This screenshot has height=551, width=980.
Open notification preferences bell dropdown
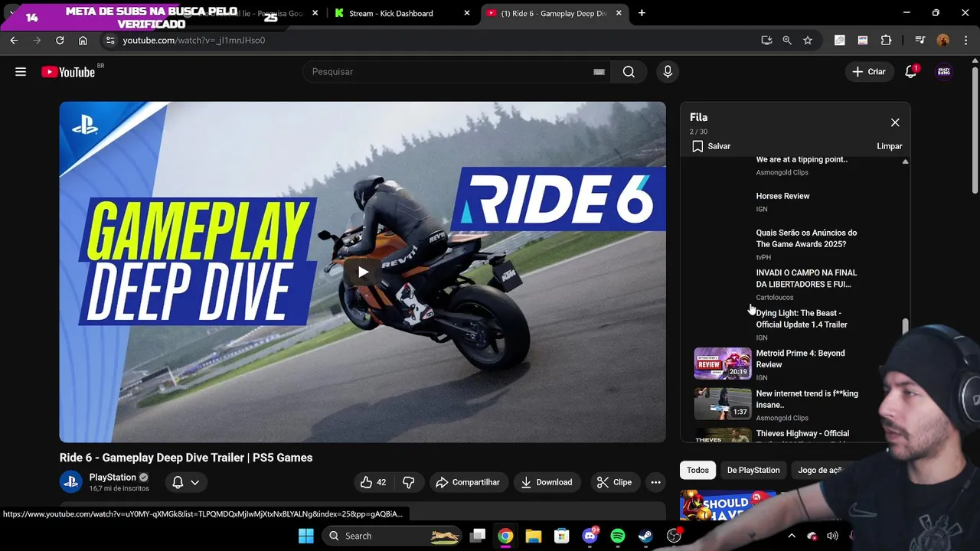pos(185,482)
